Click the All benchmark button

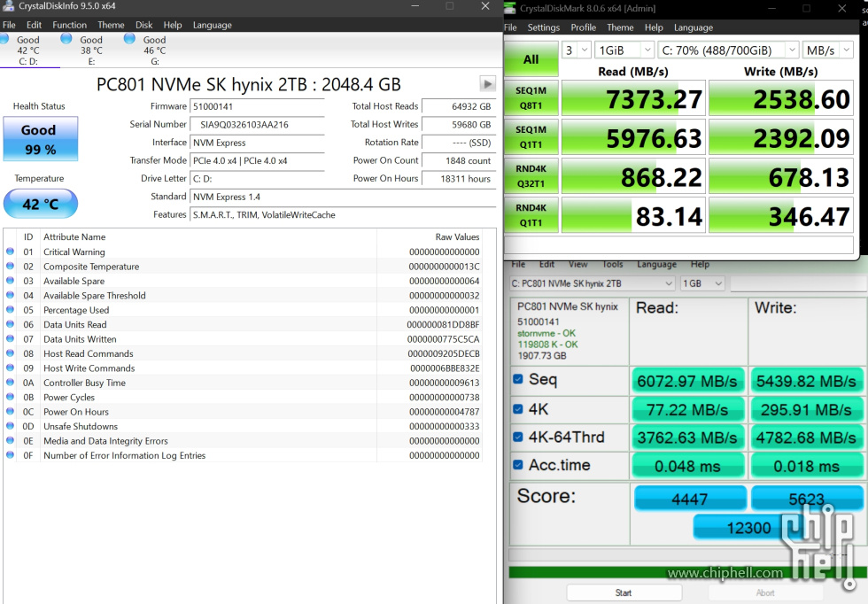click(x=531, y=58)
